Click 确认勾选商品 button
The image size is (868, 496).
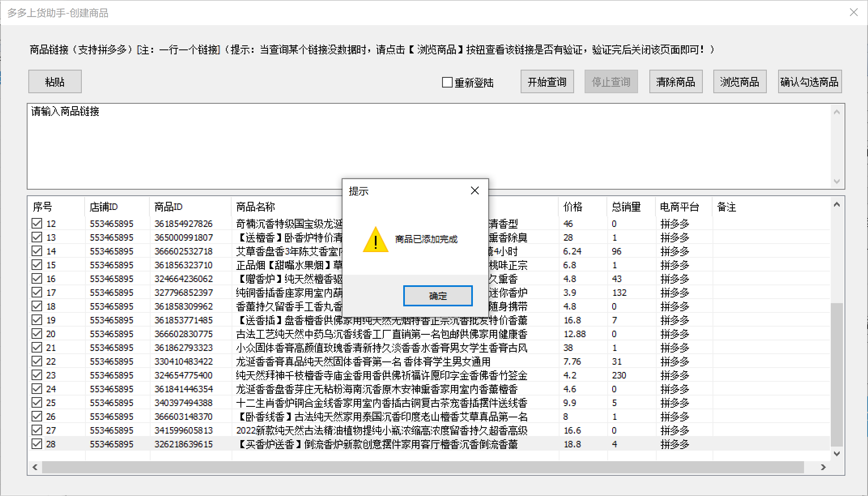[809, 82]
